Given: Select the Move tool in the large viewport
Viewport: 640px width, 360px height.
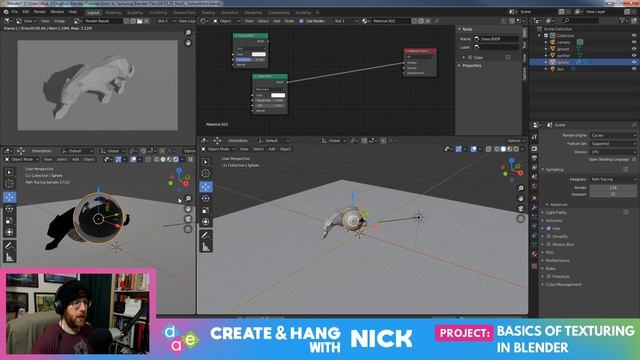Looking at the screenshot, I should coord(206,187).
